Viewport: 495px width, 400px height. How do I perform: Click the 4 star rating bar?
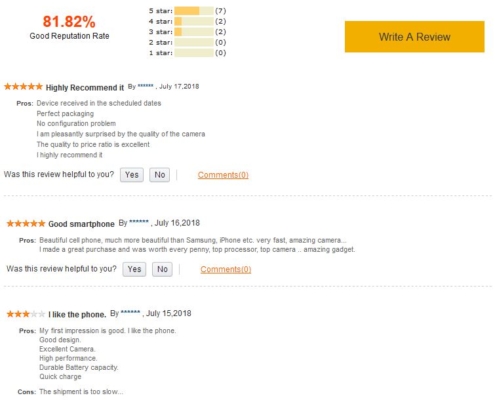(x=194, y=21)
